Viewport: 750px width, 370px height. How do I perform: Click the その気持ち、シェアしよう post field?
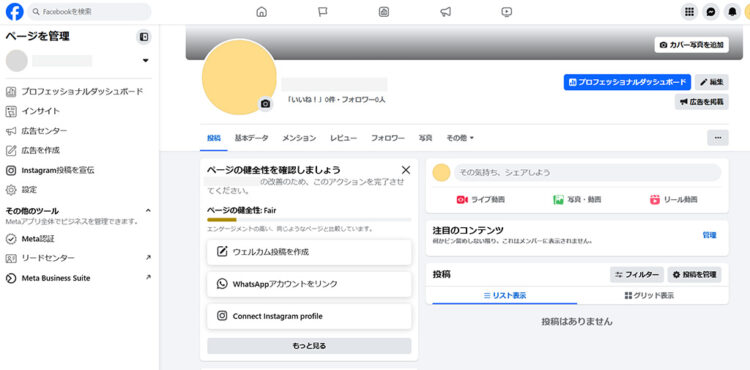587,172
